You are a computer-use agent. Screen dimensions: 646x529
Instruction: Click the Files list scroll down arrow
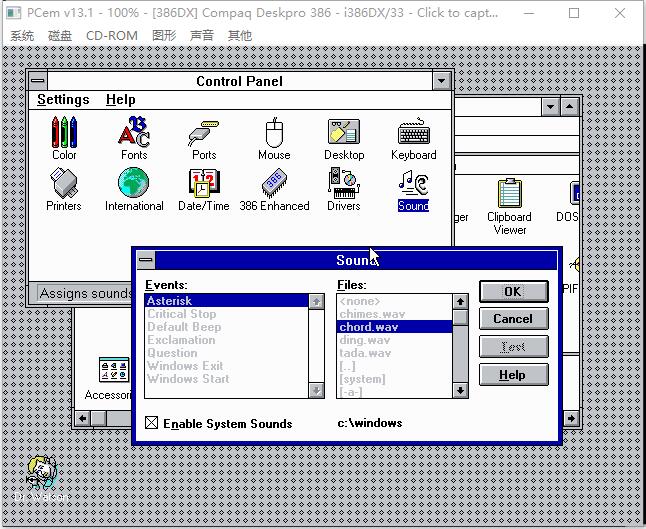(x=460, y=390)
